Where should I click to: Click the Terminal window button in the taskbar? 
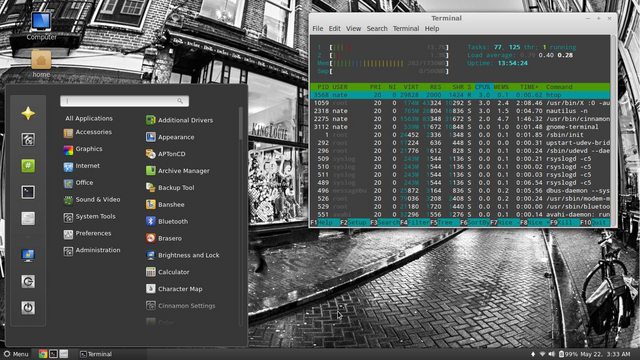pyautogui.click(x=96, y=354)
